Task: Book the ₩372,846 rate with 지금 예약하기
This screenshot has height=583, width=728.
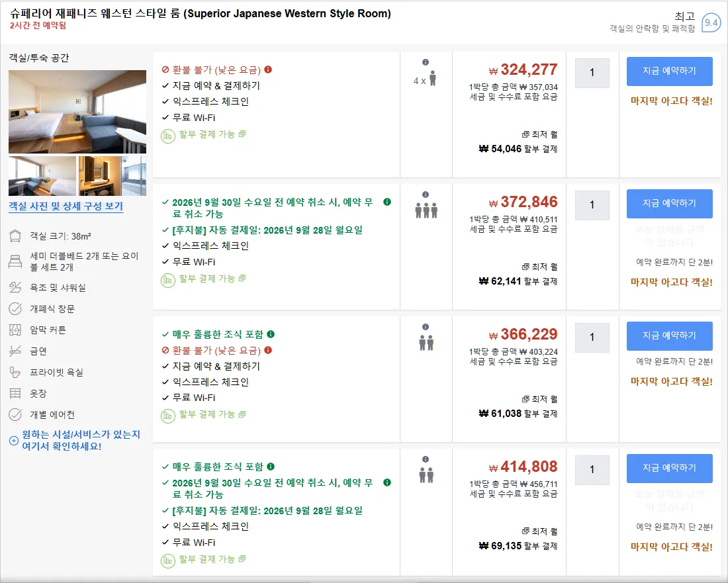Action: tap(670, 203)
